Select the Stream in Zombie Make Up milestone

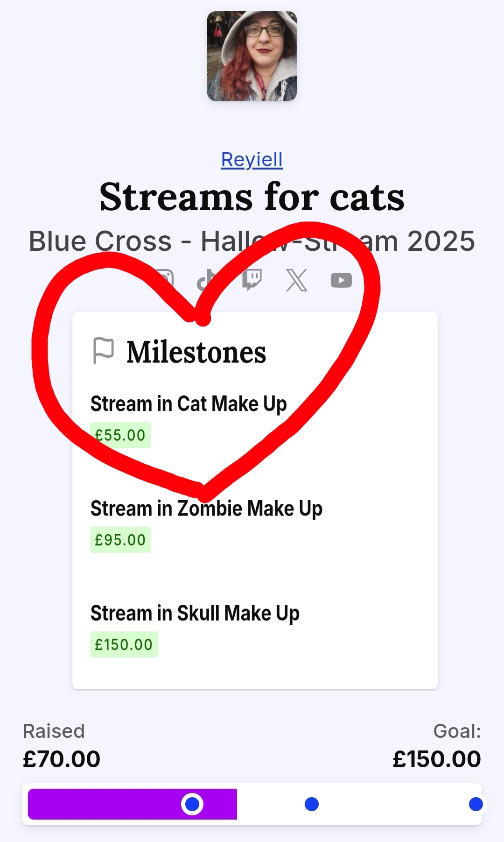tap(206, 509)
